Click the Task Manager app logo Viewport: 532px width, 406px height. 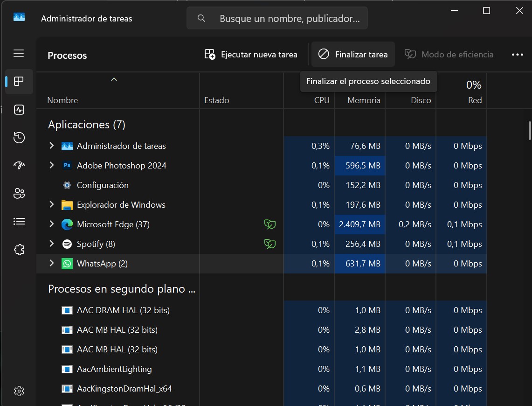click(x=19, y=17)
